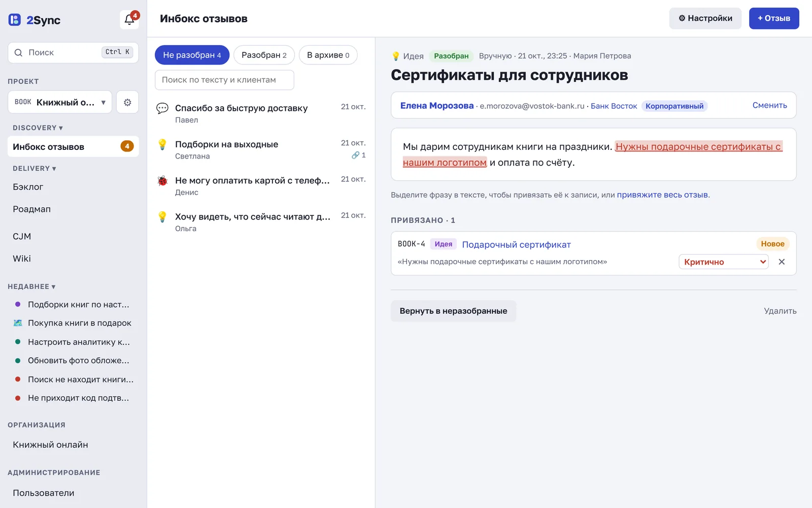This screenshot has width=812, height=508.
Task: Open recent item Не приходит код подтв…
Action: point(73,398)
